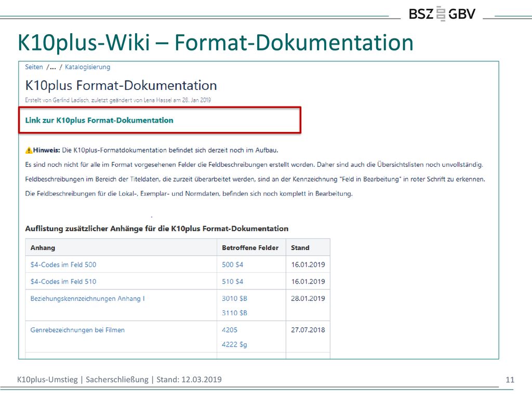532x399 pixels.
Task: Open 'Beziehungskennzeichnungen Anhang I' link
Action: pyautogui.click(x=87, y=299)
